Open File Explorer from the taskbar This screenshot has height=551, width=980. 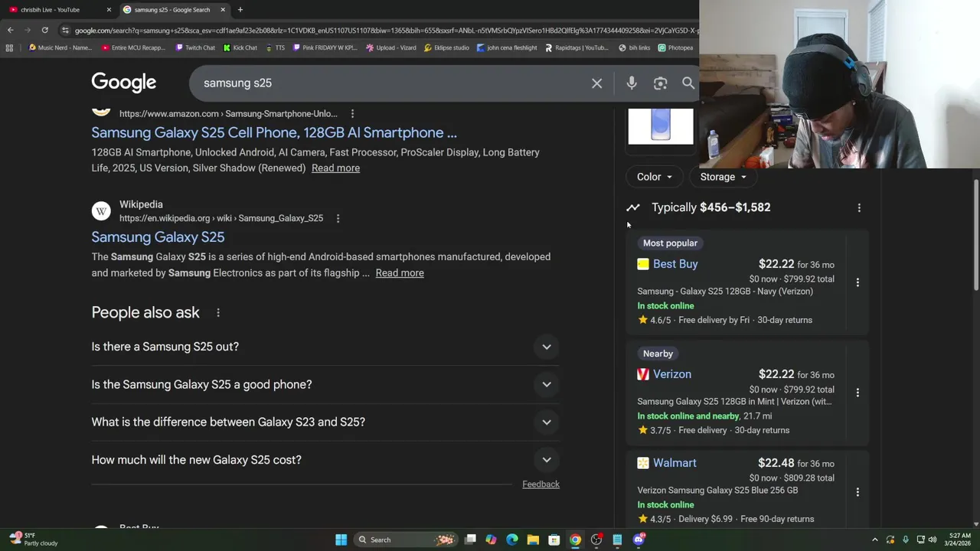533,540
